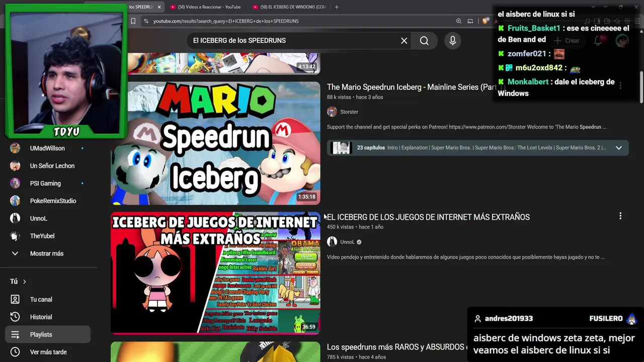
Task: Open the Mario Speedrun Iceberg thumbnail
Action: 215,143
